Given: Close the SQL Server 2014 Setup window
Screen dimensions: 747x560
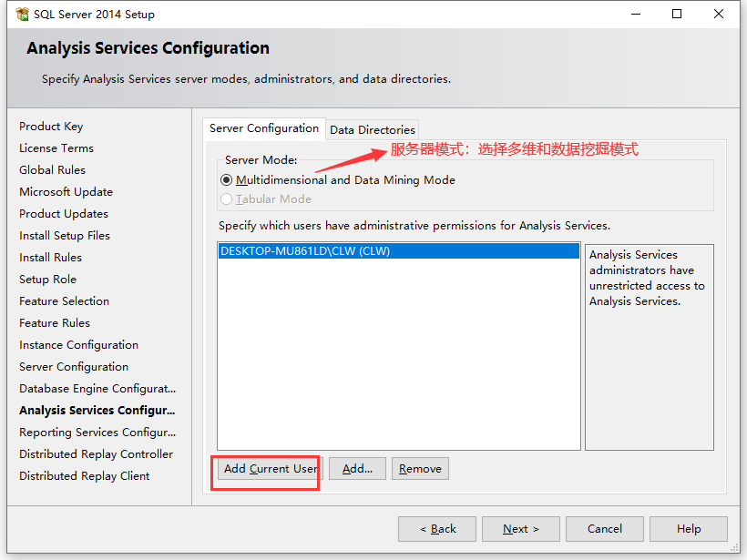Looking at the screenshot, I should 719,15.
